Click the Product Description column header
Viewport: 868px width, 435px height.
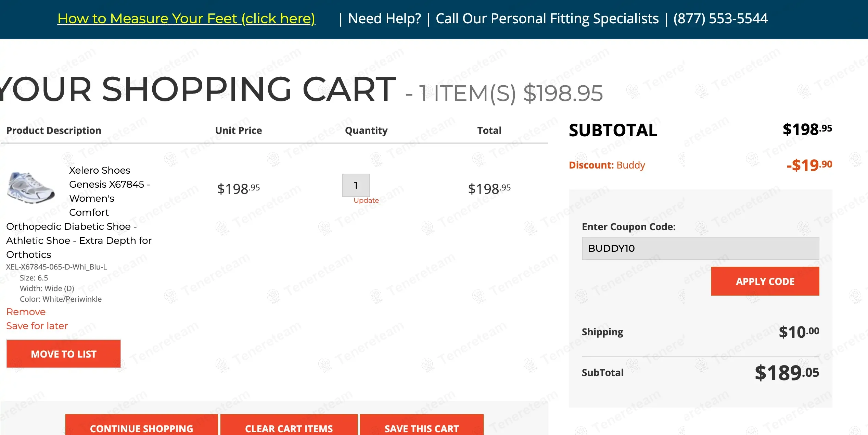point(54,130)
